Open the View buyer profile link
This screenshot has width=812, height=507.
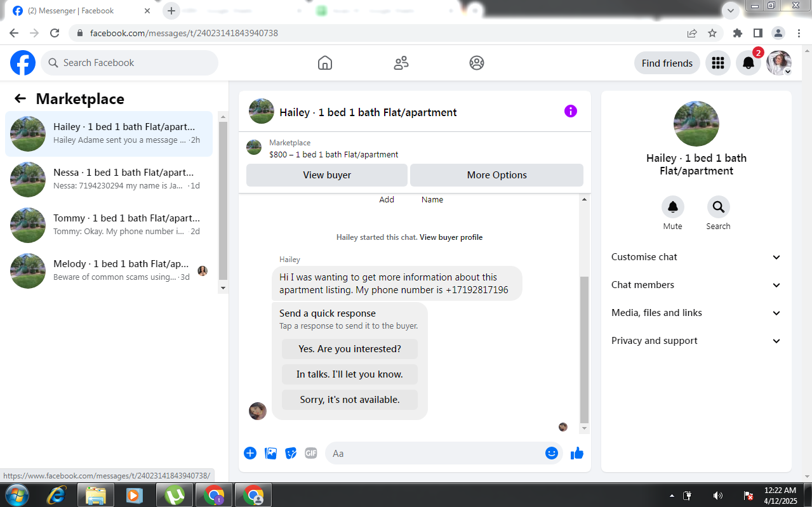[451, 237]
